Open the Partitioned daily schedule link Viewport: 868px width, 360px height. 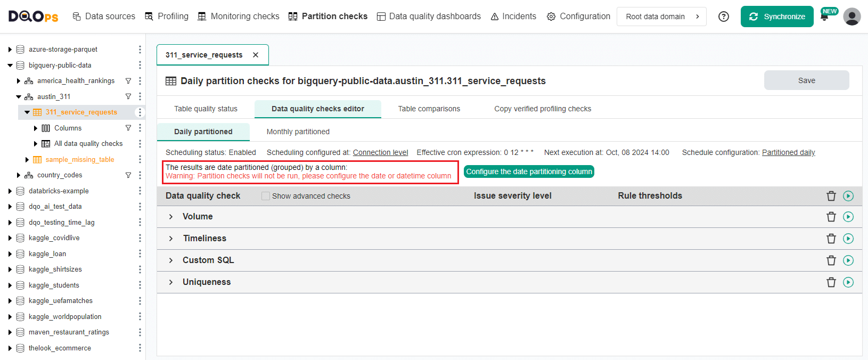point(789,152)
